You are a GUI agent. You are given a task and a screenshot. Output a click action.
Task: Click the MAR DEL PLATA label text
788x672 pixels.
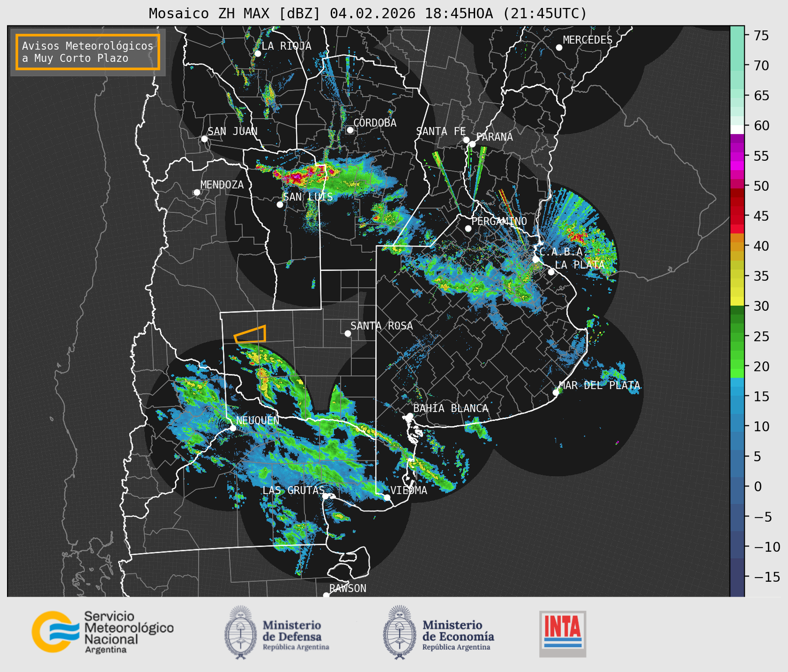pyautogui.click(x=599, y=386)
